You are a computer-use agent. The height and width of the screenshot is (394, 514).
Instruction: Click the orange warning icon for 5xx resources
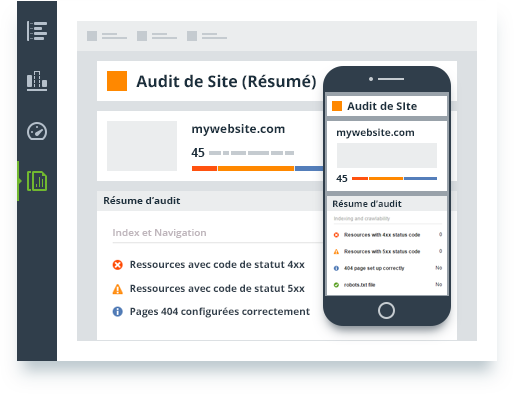click(117, 289)
